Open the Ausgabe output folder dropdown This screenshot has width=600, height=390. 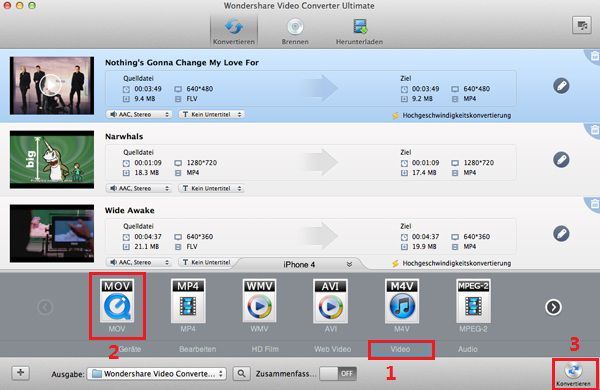(157, 374)
